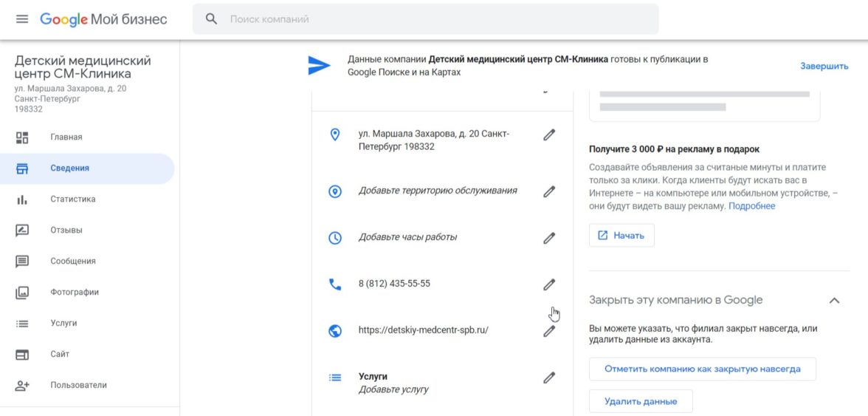The image size is (868, 416).
Task: Select Фотографии from the sidebar
Action: [75, 293]
